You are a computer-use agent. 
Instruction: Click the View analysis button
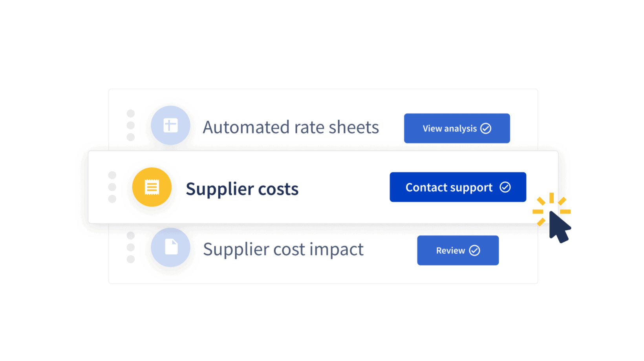[x=457, y=128]
